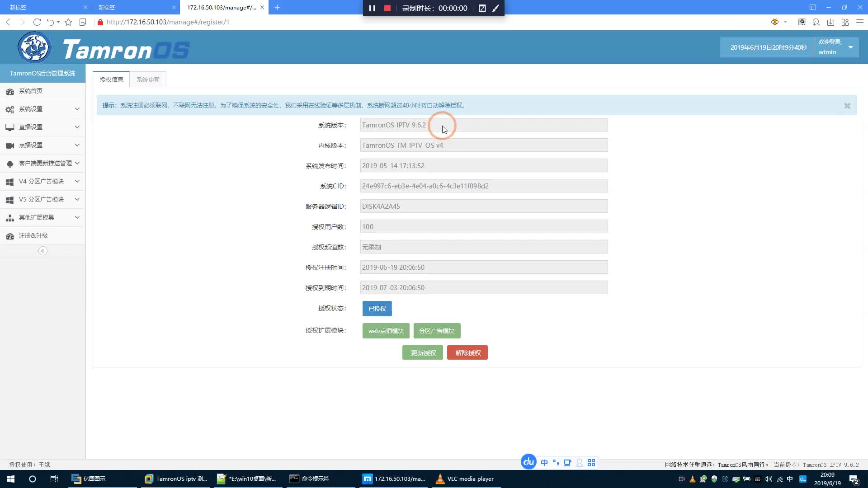The width and height of the screenshot is (868, 488).
Task: Expand the 直播设置 menu
Action: 42,127
